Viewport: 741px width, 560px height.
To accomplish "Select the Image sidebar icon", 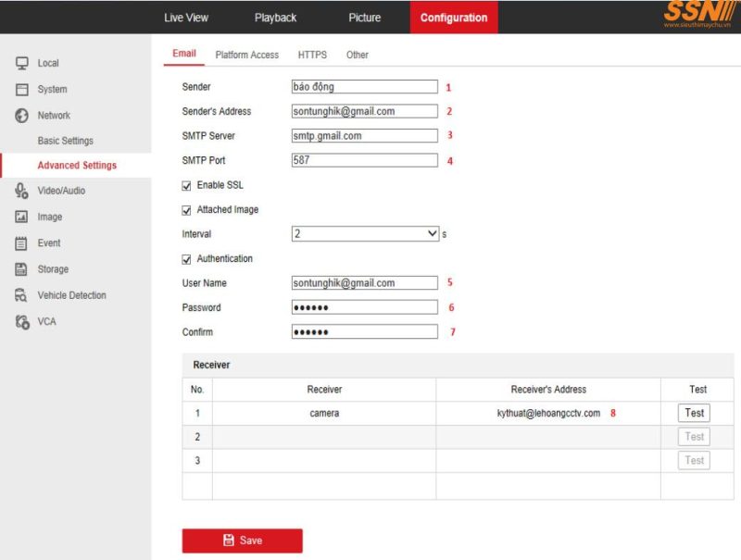I will tap(21, 217).
